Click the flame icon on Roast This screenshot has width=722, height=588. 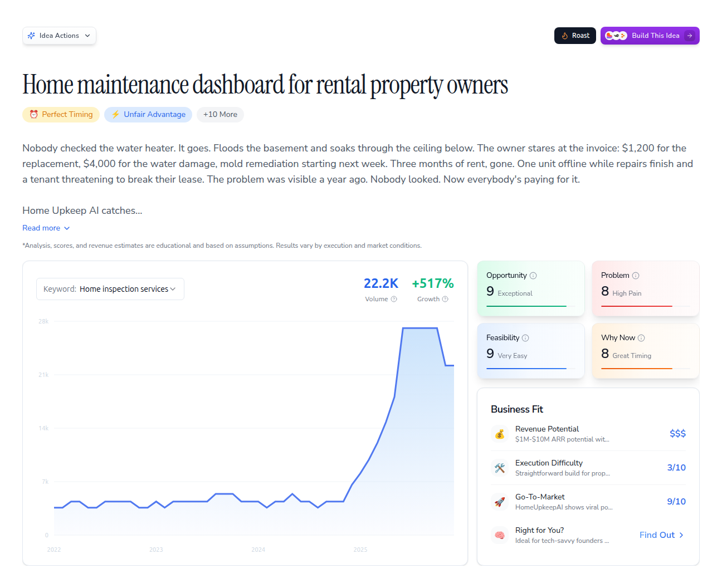click(565, 36)
